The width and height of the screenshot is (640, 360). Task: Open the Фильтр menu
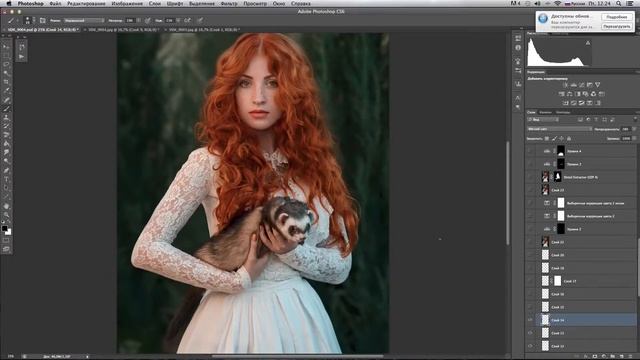click(x=229, y=3)
